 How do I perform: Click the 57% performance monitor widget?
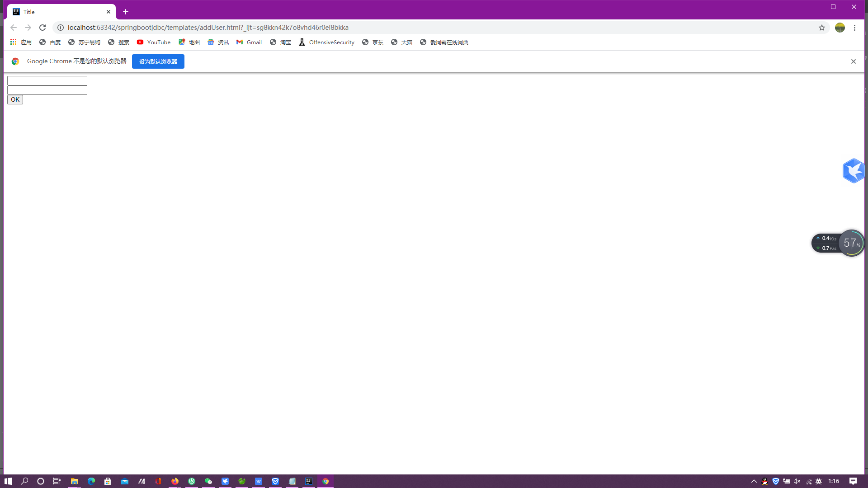point(851,243)
